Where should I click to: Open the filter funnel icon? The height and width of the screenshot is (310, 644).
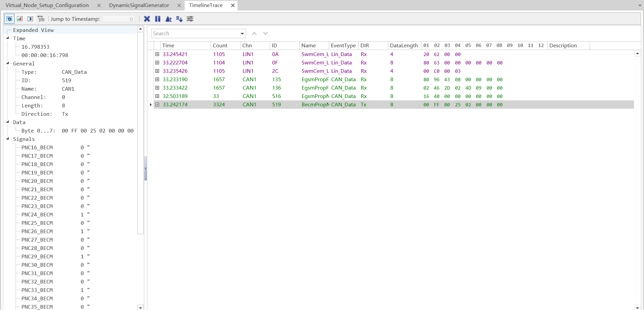(x=41, y=19)
